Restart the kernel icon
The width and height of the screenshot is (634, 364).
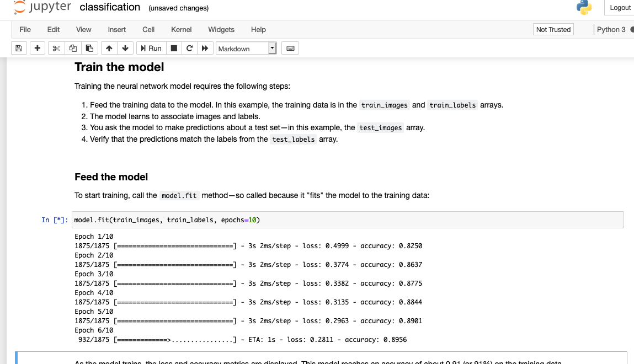(189, 48)
